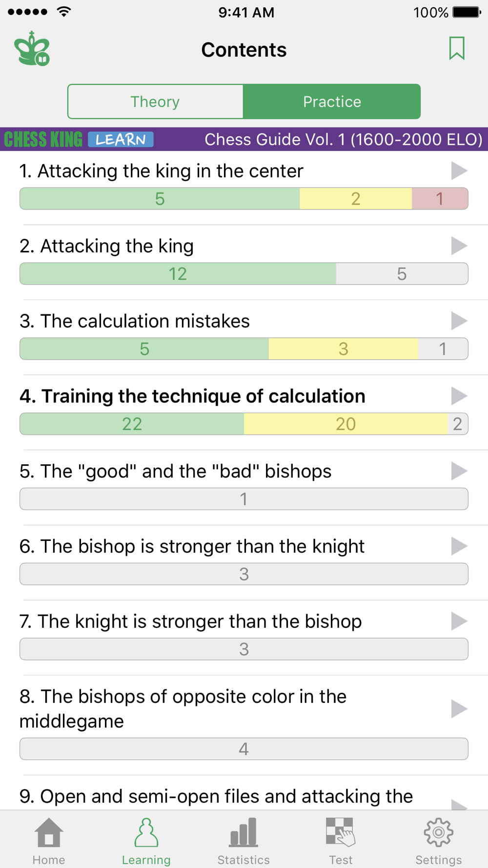The width and height of the screenshot is (488, 868).
Task: Expand arrow for The calculation mistakes
Action: [459, 321]
